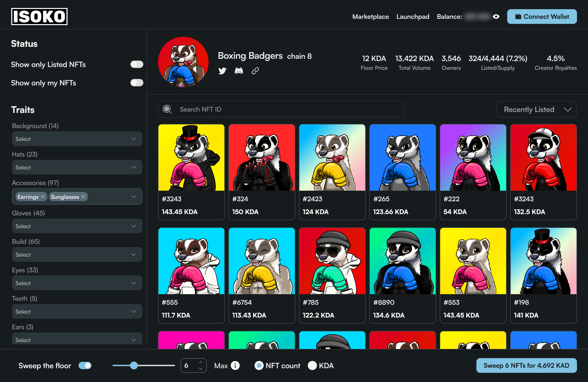Toggle Show only Listed NFTs
The height and width of the screenshot is (382, 588).
coord(137,65)
